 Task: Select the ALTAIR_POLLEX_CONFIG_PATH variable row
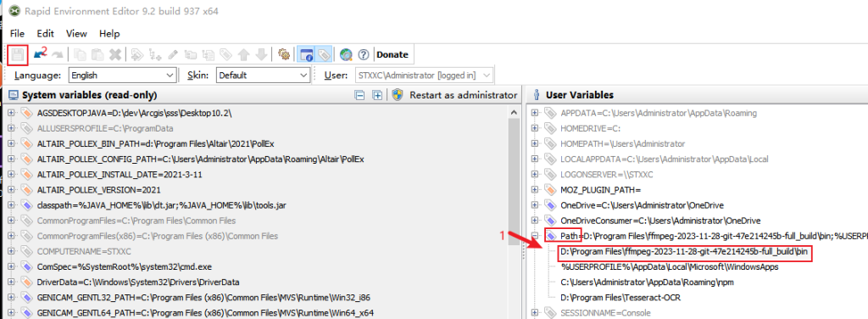pyautogui.click(x=201, y=159)
